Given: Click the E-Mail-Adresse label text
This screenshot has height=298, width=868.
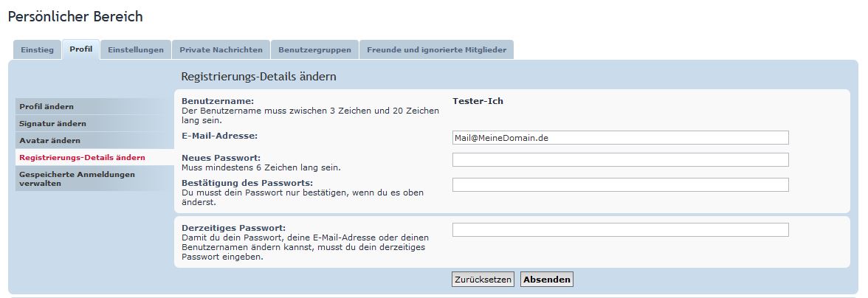Looking at the screenshot, I should pos(219,136).
